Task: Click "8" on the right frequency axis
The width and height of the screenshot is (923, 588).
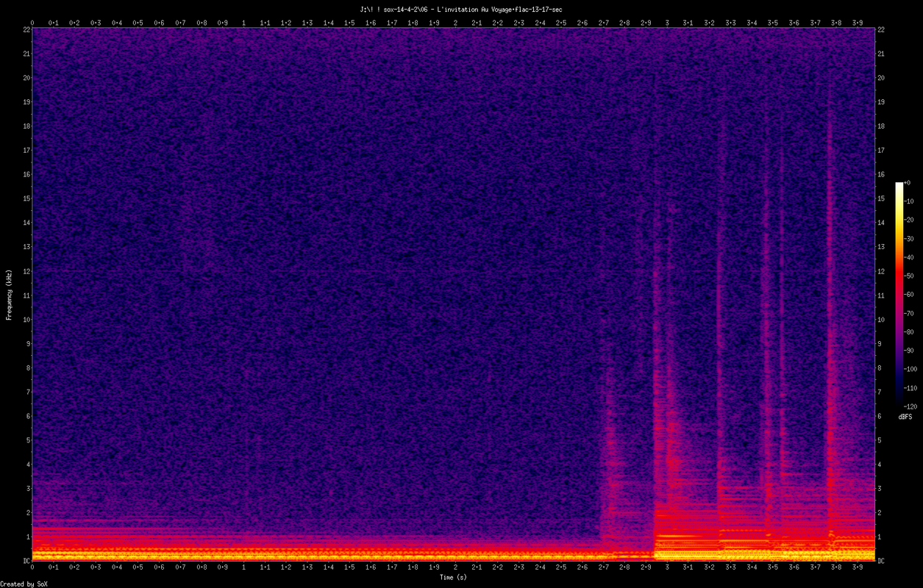Action: [x=880, y=367]
